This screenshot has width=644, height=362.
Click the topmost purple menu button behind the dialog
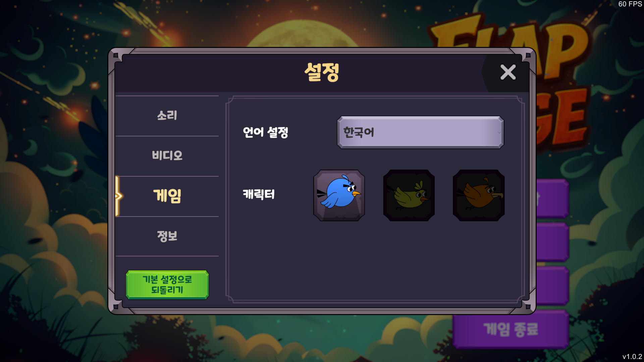pyautogui.click(x=552, y=198)
